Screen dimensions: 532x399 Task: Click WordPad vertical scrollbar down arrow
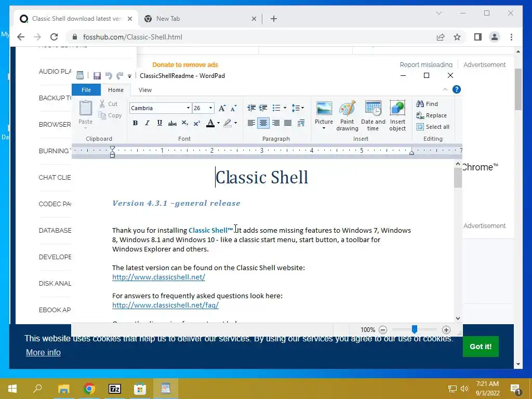pyautogui.click(x=458, y=318)
